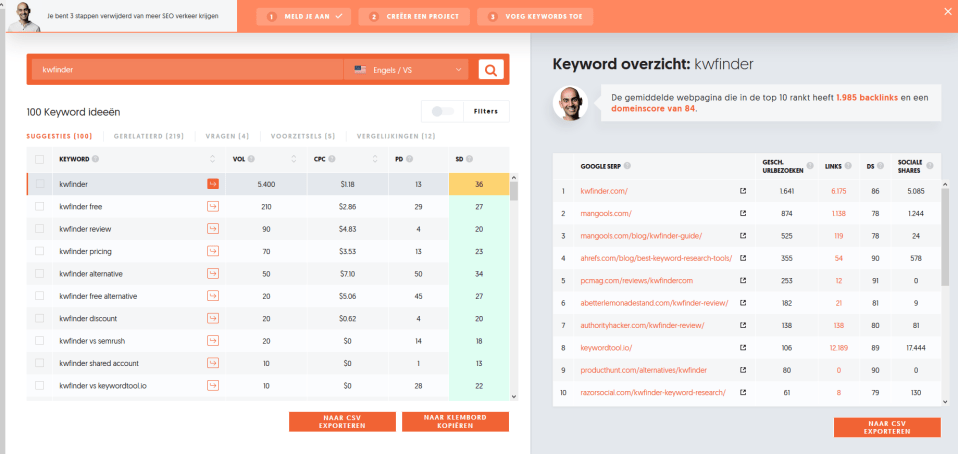Click step 1 MELD JE AAN
958x454 pixels.
point(304,16)
